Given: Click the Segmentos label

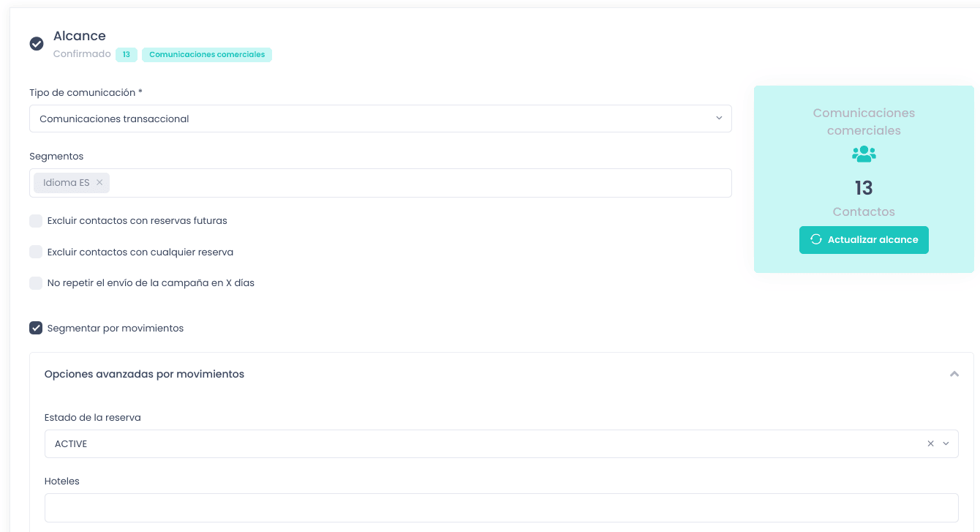Looking at the screenshot, I should click(x=56, y=157).
